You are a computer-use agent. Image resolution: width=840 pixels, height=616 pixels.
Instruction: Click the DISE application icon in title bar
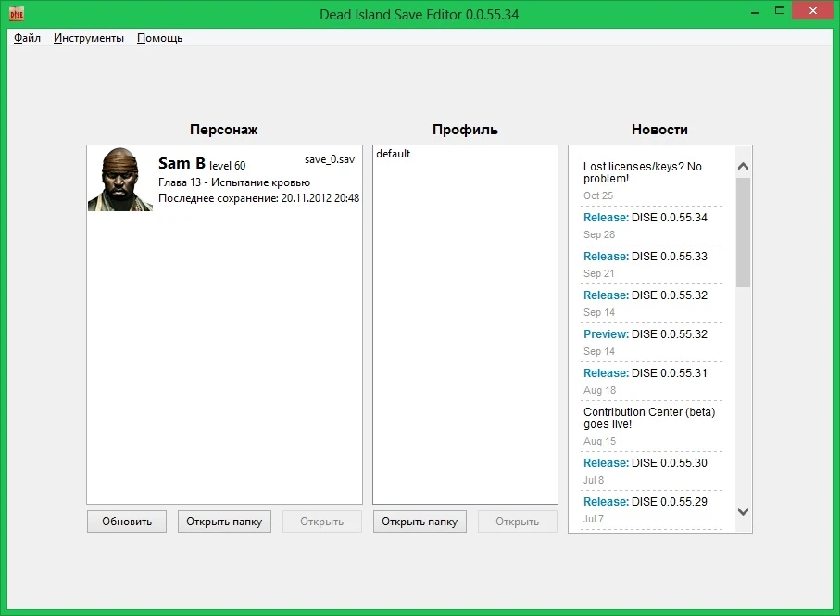(16, 13)
